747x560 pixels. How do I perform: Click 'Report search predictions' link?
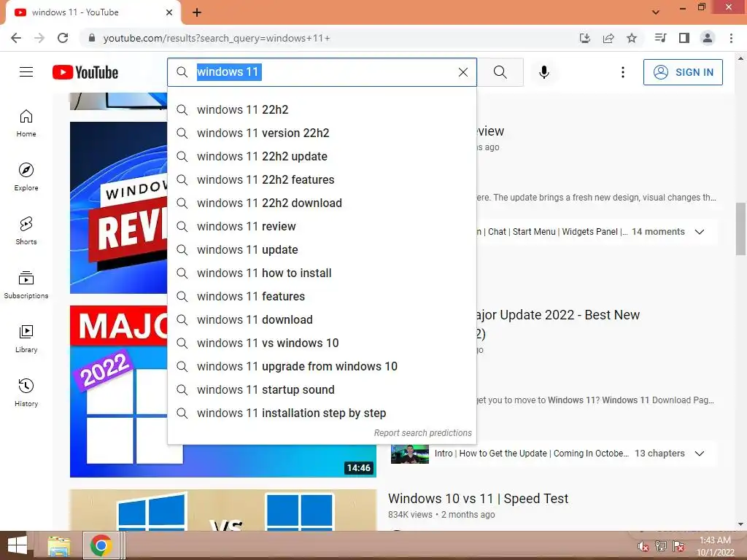click(x=422, y=433)
